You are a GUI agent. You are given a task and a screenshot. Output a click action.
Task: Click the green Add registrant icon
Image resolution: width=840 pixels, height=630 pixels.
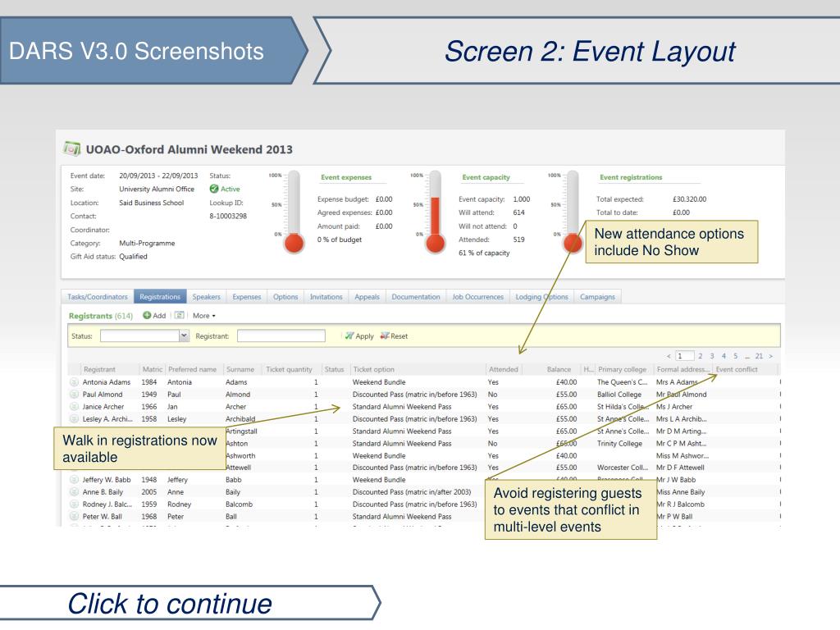tap(146, 316)
